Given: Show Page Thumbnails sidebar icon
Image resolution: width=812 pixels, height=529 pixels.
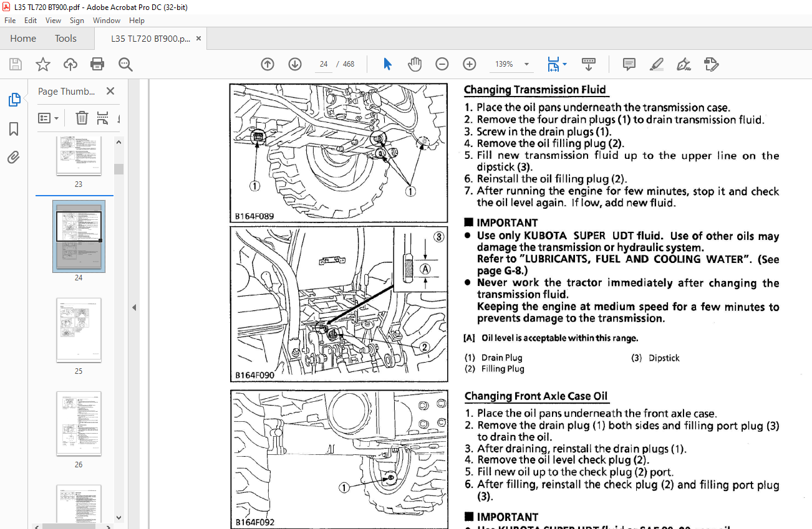Looking at the screenshot, I should click(x=14, y=100).
